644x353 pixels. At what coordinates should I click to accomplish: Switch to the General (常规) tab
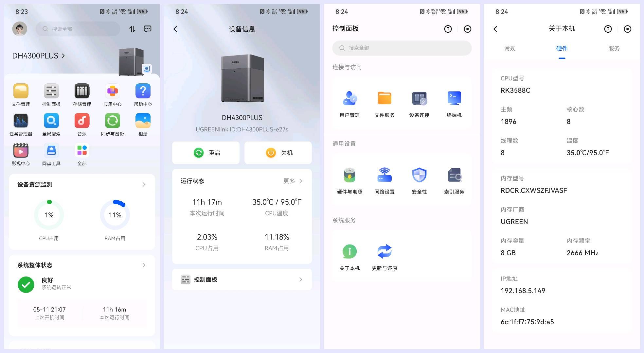(510, 48)
